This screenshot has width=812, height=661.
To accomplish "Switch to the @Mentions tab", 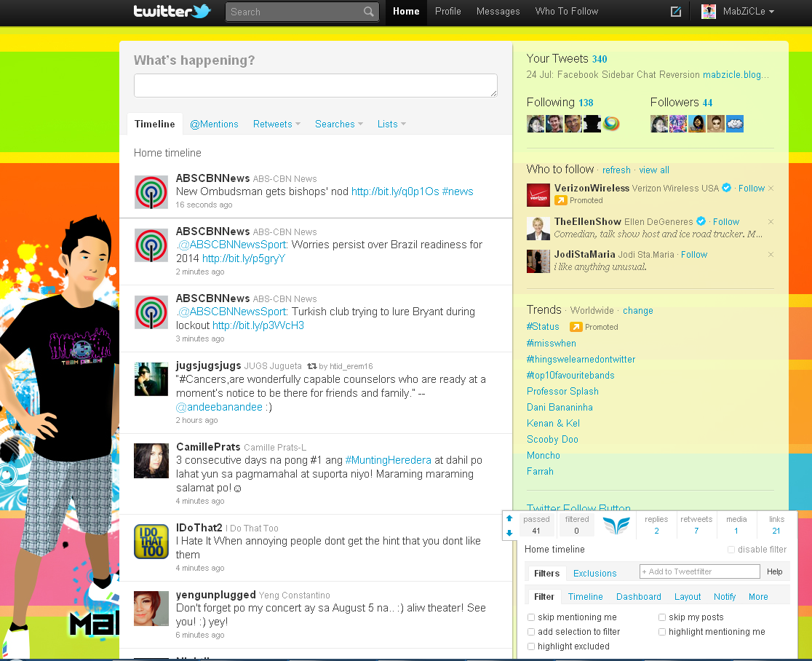I will point(214,124).
